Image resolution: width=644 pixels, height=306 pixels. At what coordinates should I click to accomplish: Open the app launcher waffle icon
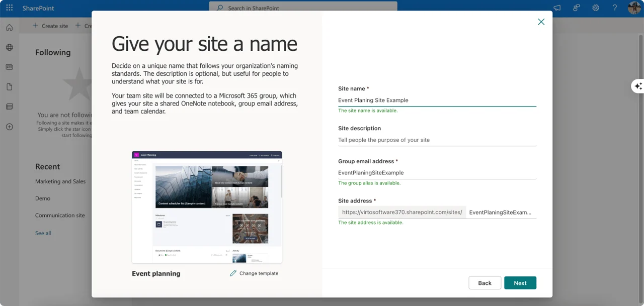pos(9,8)
